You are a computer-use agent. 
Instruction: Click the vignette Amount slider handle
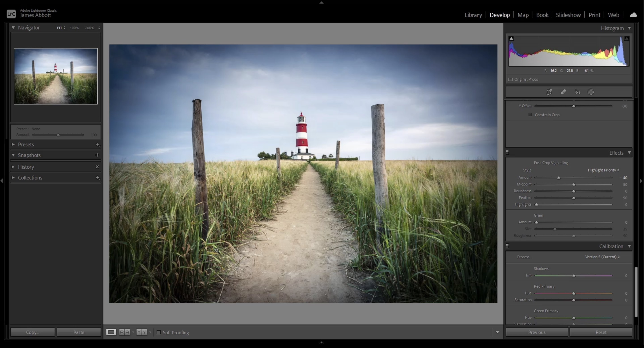(x=559, y=178)
